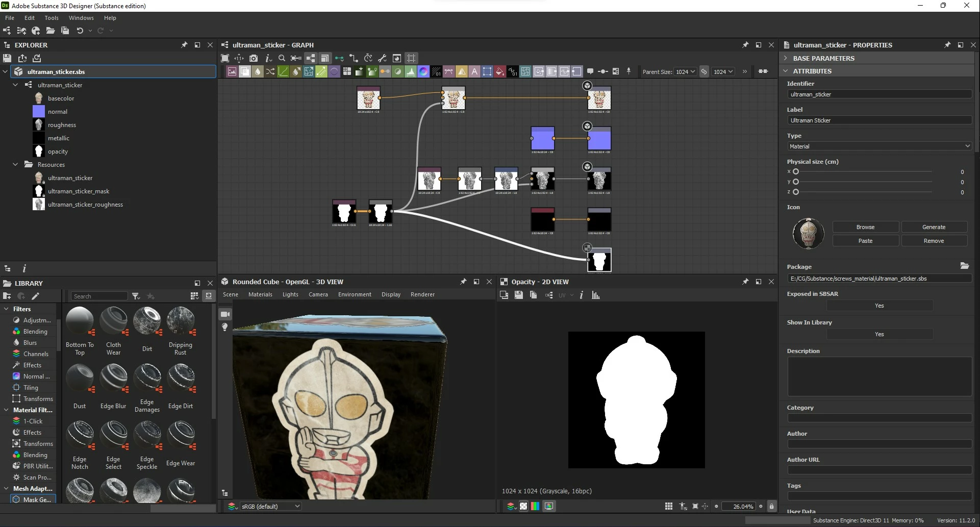Toggle the Show In Library Yes button
This screenshot has width=980, height=527.
click(x=879, y=334)
